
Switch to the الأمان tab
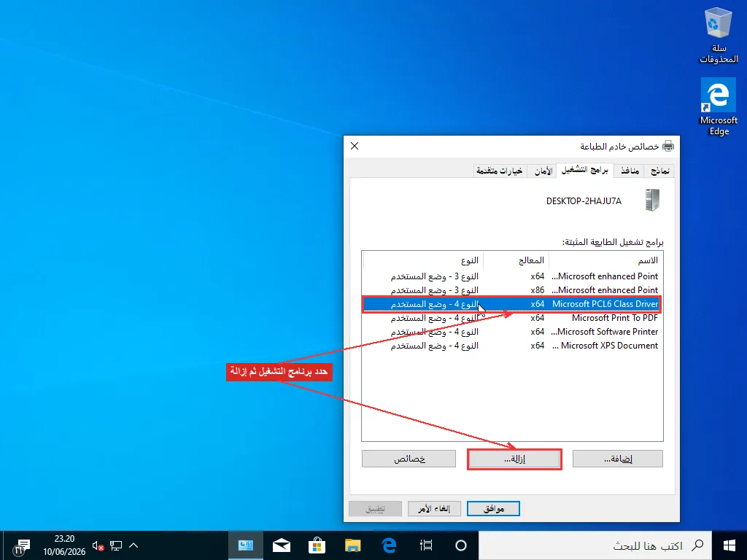pyautogui.click(x=543, y=171)
